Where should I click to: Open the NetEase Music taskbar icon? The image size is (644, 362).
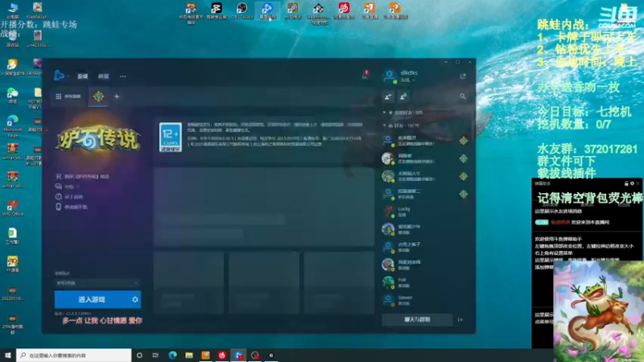pyautogui.click(x=222, y=356)
